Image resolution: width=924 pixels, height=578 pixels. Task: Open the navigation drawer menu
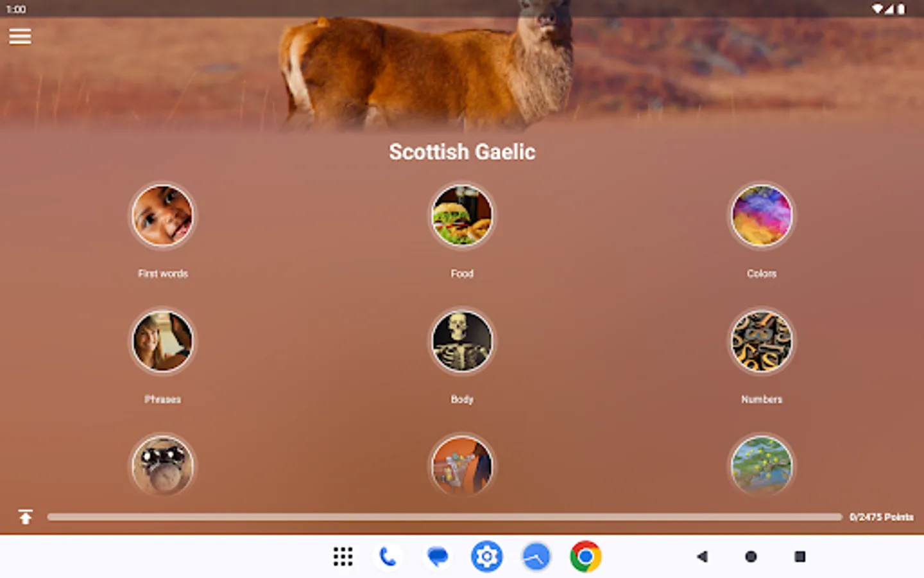coord(20,37)
